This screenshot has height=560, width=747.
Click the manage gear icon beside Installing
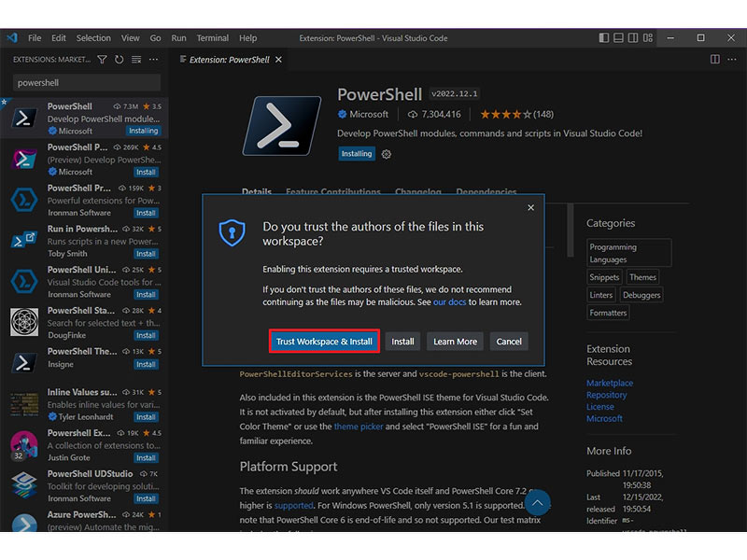pyautogui.click(x=387, y=154)
